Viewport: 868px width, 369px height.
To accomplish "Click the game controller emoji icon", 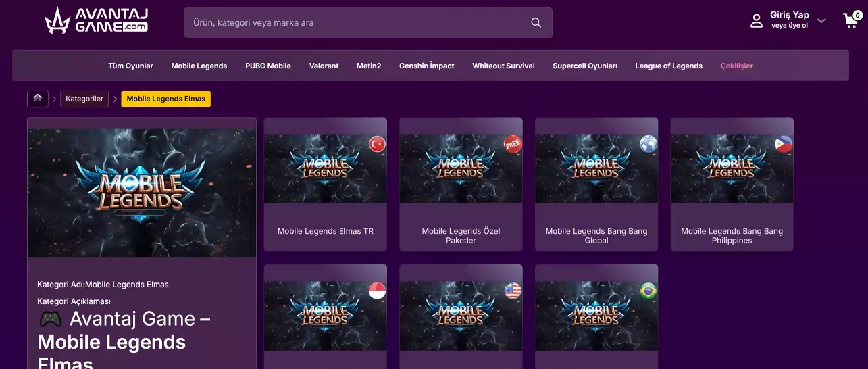I will point(50,319).
